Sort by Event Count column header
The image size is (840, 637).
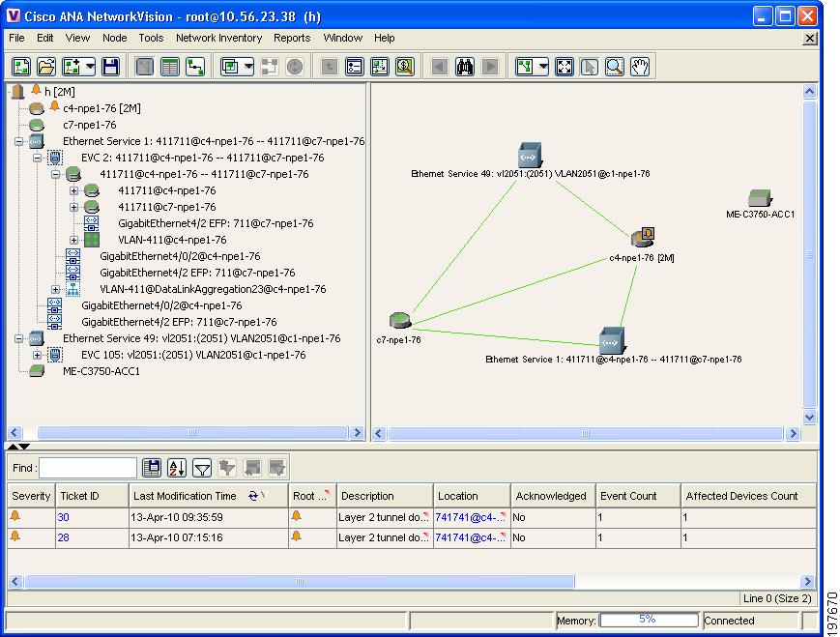638,496
